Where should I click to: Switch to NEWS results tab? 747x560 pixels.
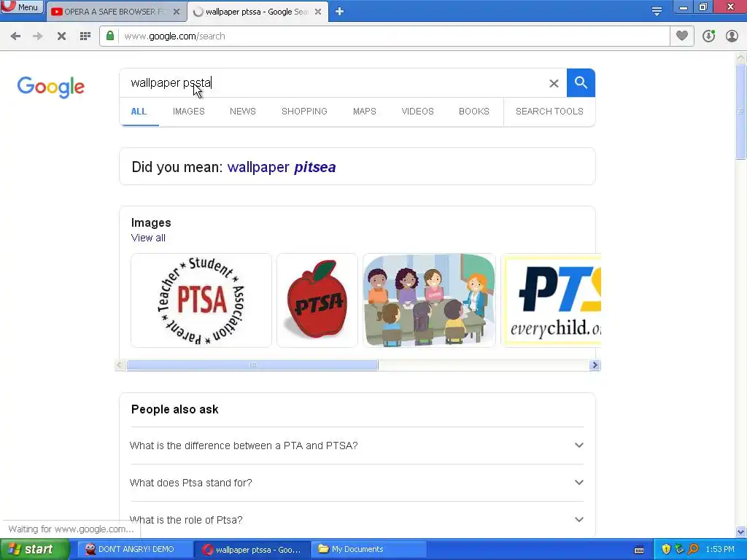tap(242, 112)
